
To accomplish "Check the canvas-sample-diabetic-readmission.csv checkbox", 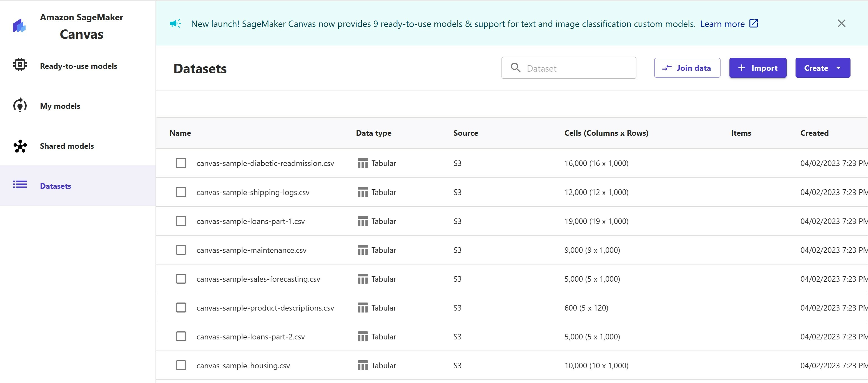I will click(x=181, y=163).
